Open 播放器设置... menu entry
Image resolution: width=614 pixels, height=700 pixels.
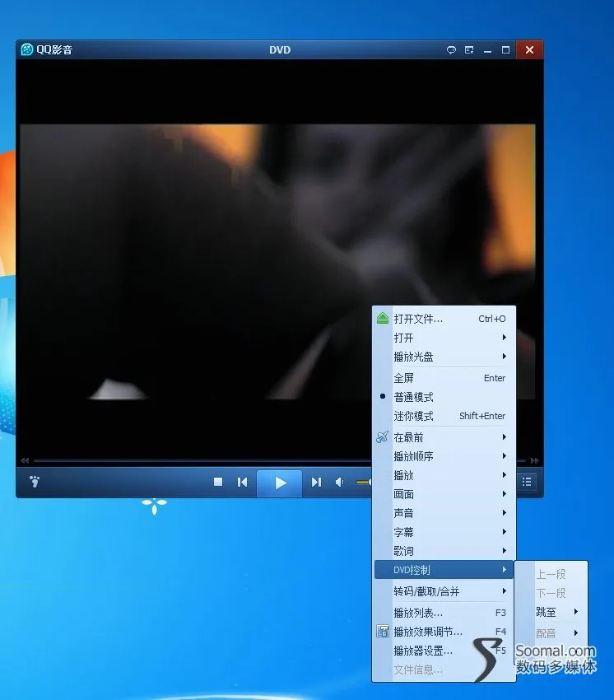tap(444, 651)
